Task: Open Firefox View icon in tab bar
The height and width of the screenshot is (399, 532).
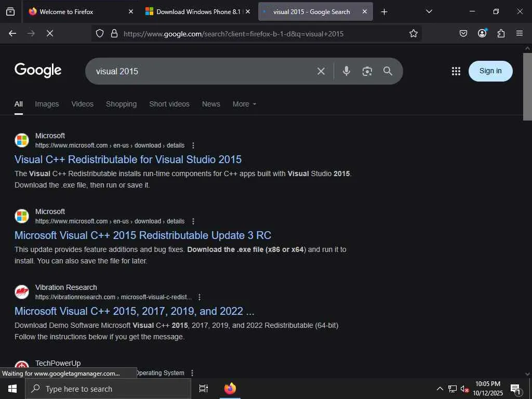Action: pyautogui.click(x=10, y=11)
